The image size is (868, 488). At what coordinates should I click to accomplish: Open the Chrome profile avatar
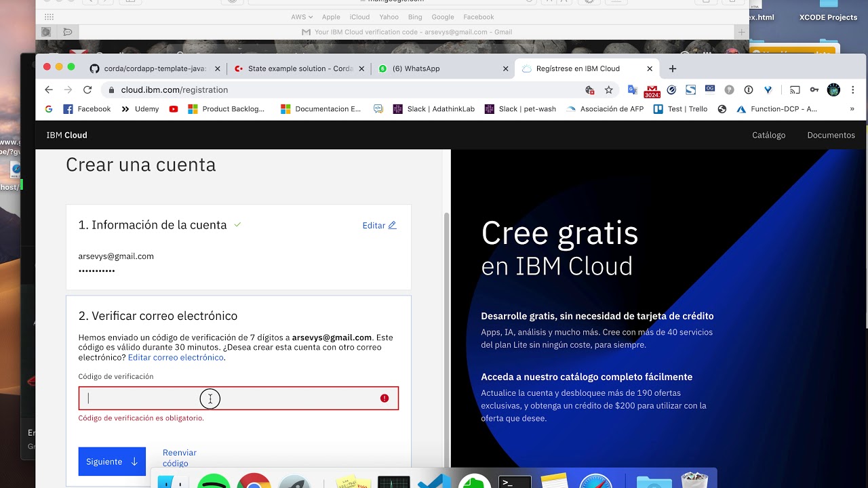tap(834, 89)
